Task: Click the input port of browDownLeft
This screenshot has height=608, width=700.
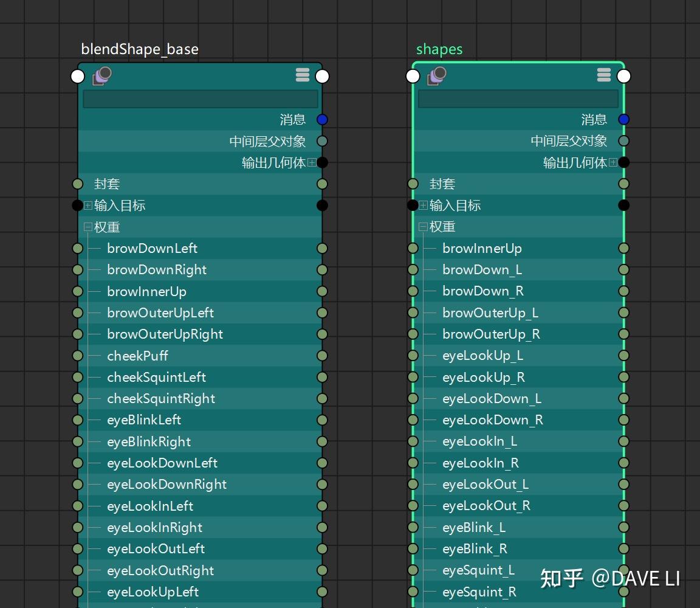Action: [78, 249]
